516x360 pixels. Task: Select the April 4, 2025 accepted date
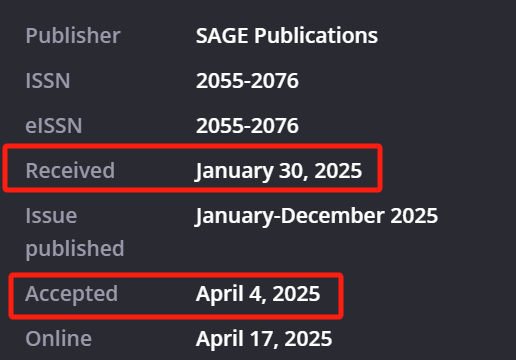pos(258,294)
